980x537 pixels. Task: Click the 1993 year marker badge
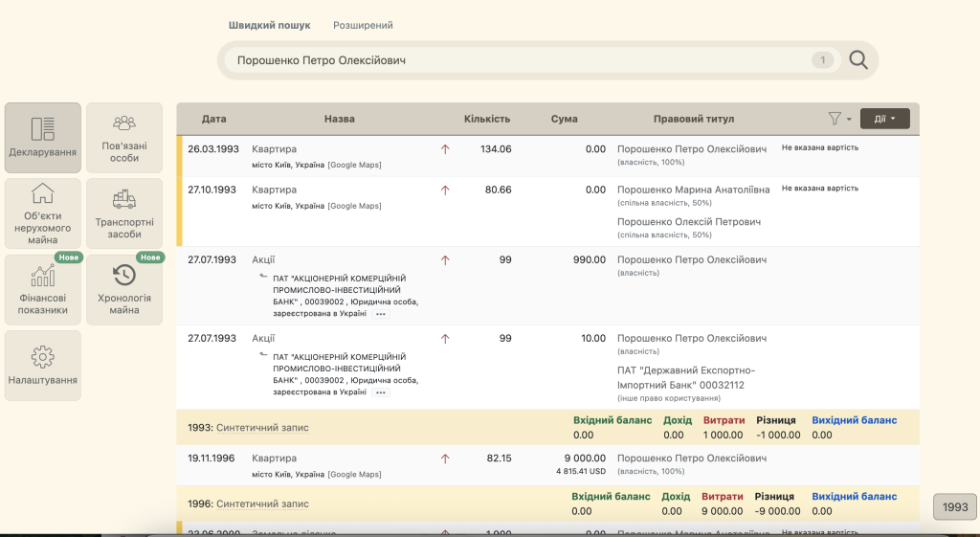tap(955, 507)
